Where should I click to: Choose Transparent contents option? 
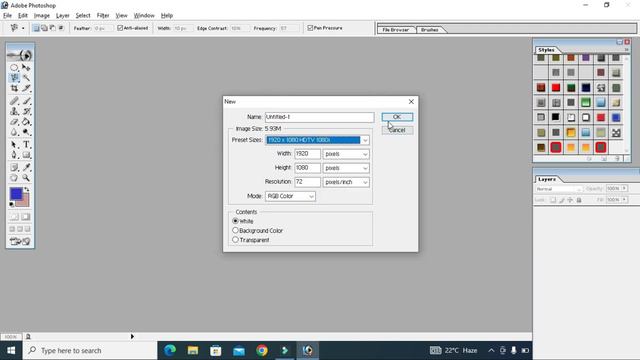236,240
